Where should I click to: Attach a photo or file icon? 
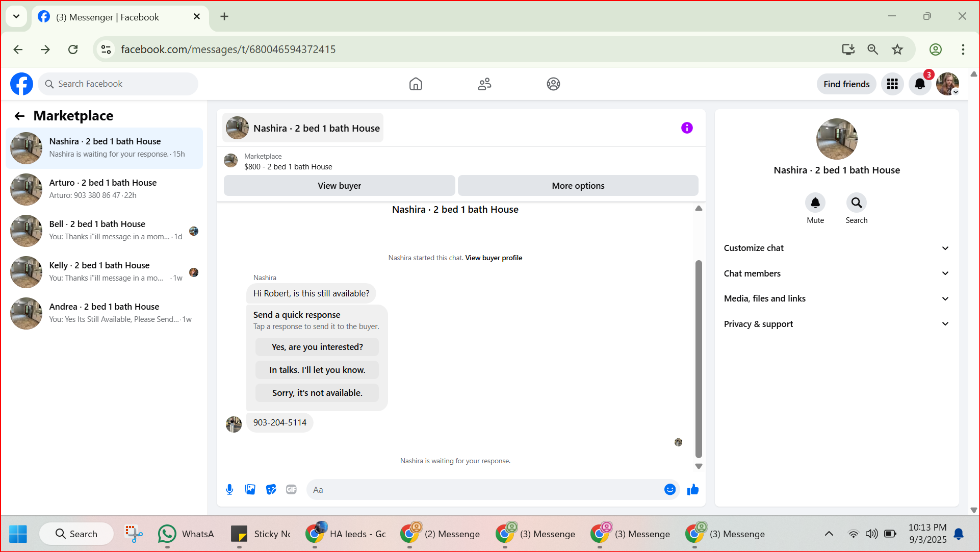(x=250, y=490)
